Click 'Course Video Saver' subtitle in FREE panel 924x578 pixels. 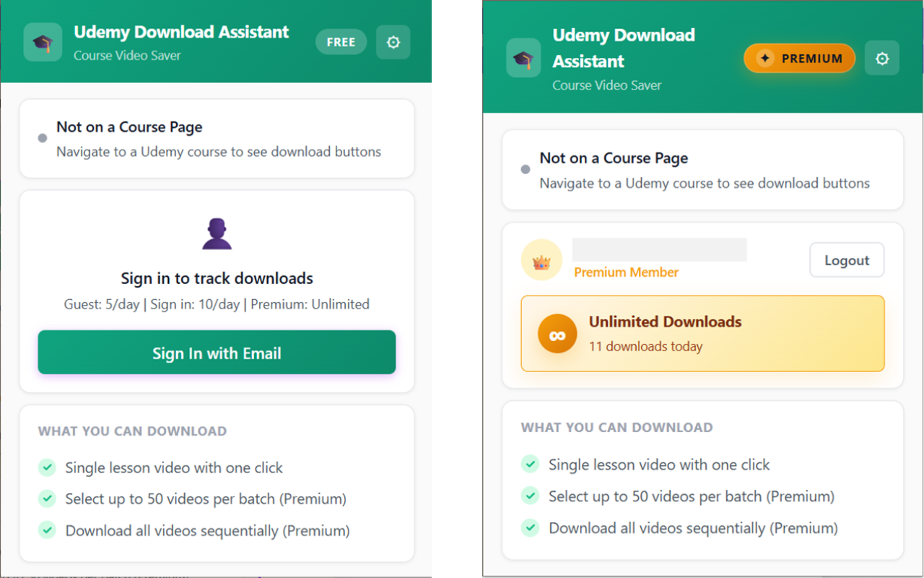coord(127,56)
